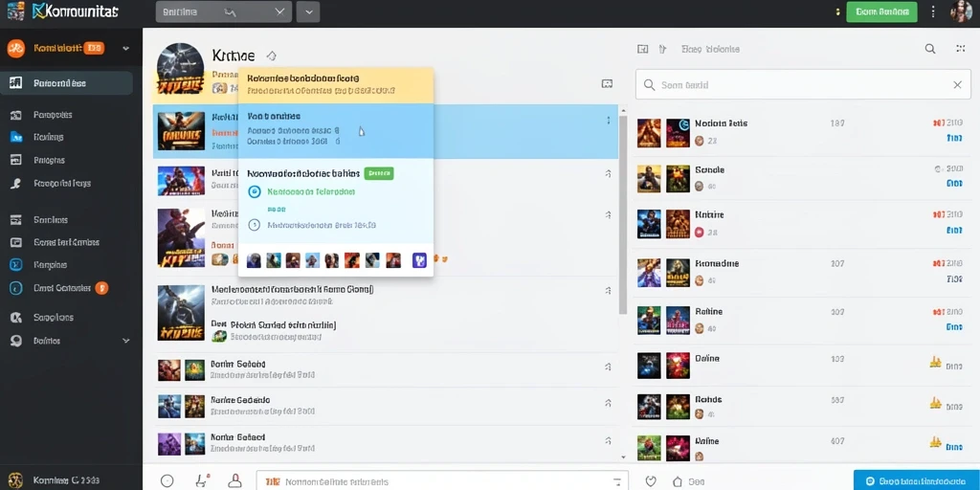
Task: Open the colorful app grid icon beside the logo
Action: [15, 11]
